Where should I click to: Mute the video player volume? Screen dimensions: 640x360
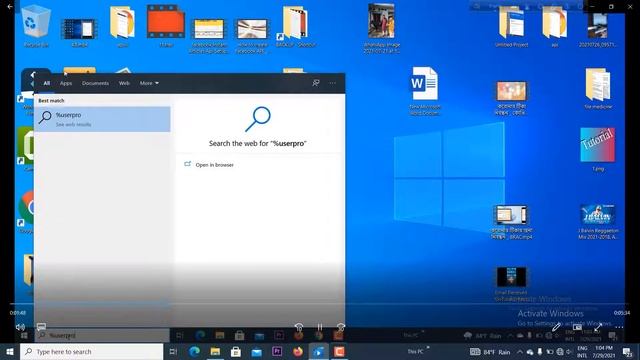point(20,327)
